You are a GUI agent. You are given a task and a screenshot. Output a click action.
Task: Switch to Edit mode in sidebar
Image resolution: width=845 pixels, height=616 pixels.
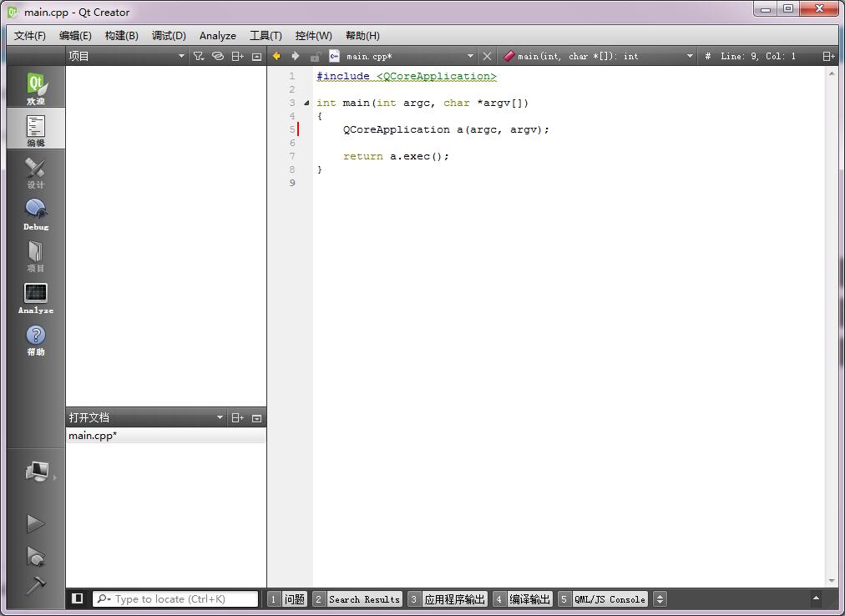click(x=36, y=129)
